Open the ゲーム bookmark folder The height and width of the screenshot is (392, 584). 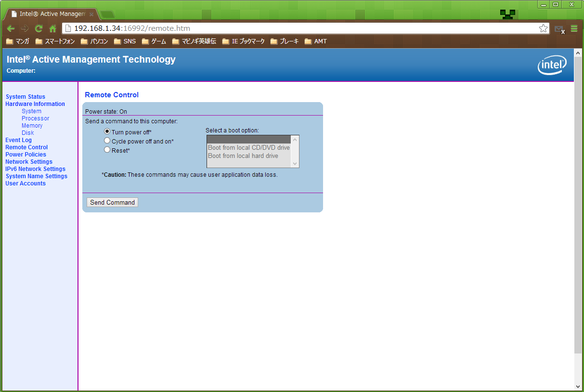pyautogui.click(x=154, y=41)
